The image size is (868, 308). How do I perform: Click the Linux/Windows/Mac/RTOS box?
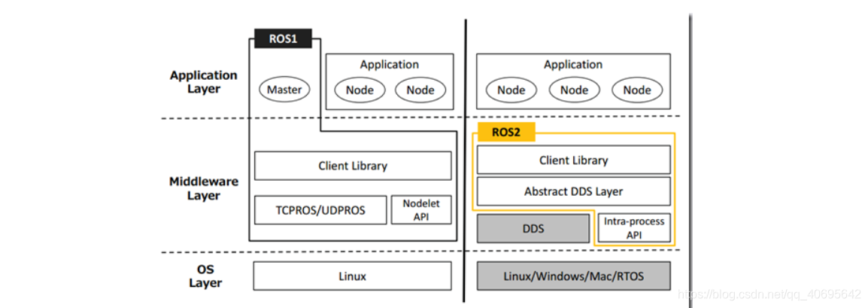(573, 276)
